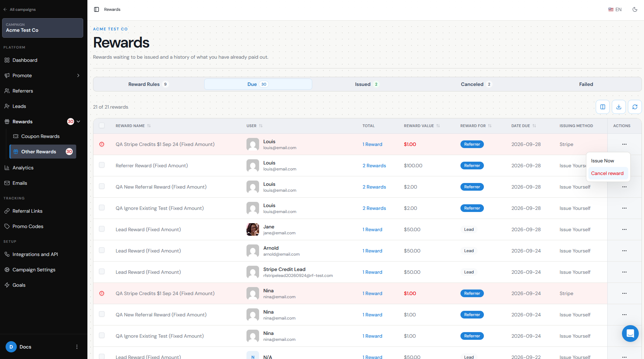644x359 pixels.
Task: Switch to the Reward Rules tab
Action: coord(149,84)
